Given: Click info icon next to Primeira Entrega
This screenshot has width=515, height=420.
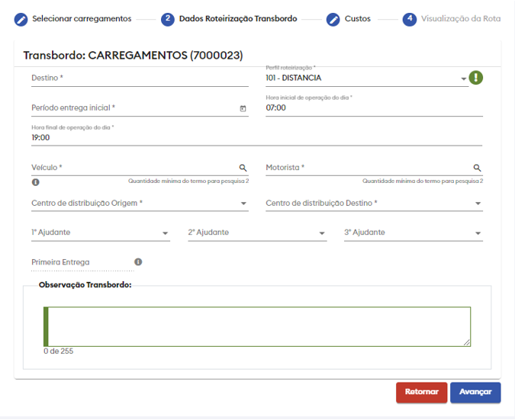Looking at the screenshot, I should (x=138, y=262).
